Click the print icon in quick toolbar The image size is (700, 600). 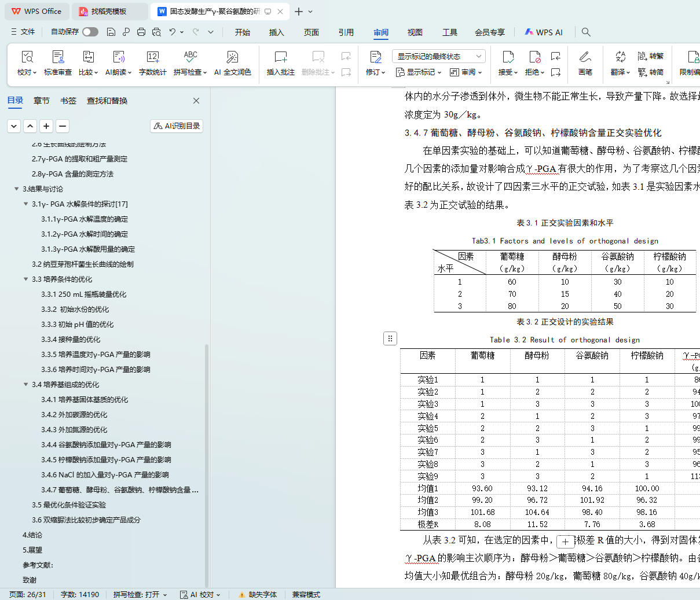pyautogui.click(x=141, y=32)
